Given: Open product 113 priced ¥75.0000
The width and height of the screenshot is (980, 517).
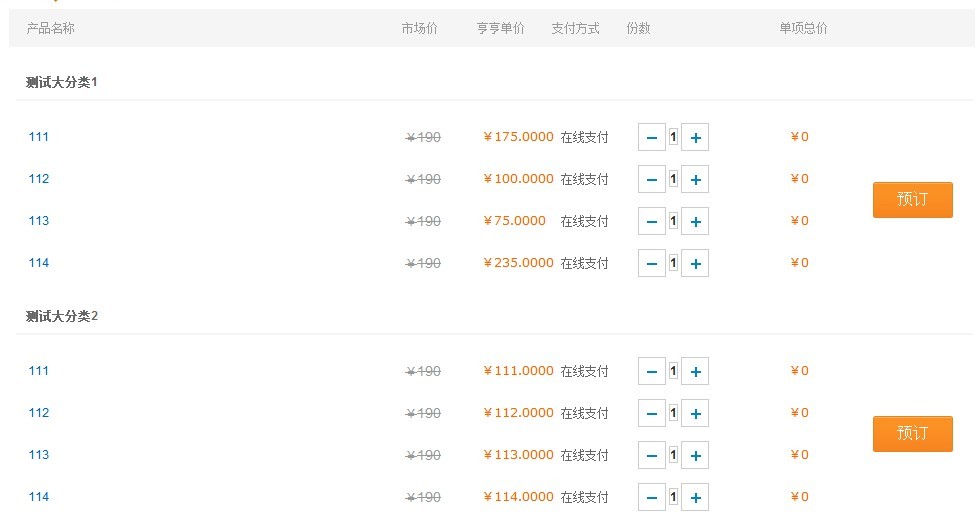Looking at the screenshot, I should pos(39,221).
